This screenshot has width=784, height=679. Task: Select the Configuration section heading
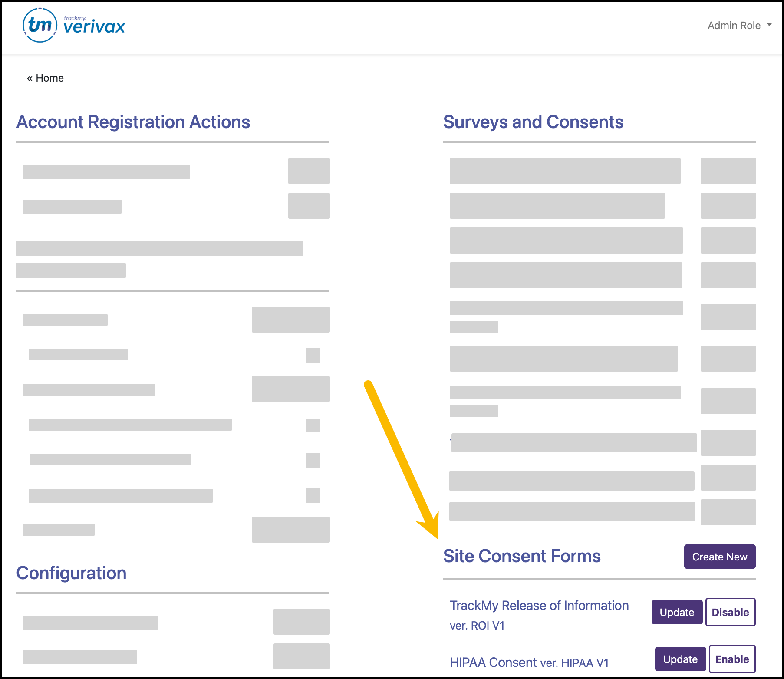point(71,573)
